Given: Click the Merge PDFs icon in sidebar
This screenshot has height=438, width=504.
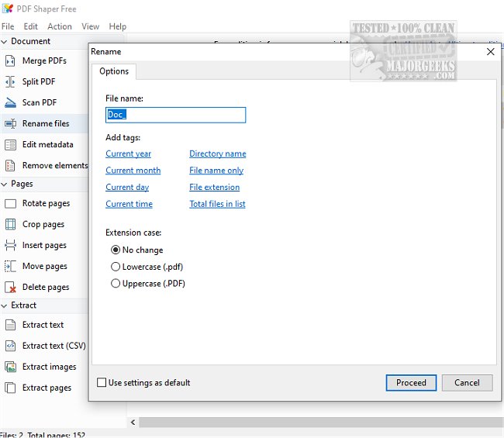Looking at the screenshot, I should coord(10,60).
